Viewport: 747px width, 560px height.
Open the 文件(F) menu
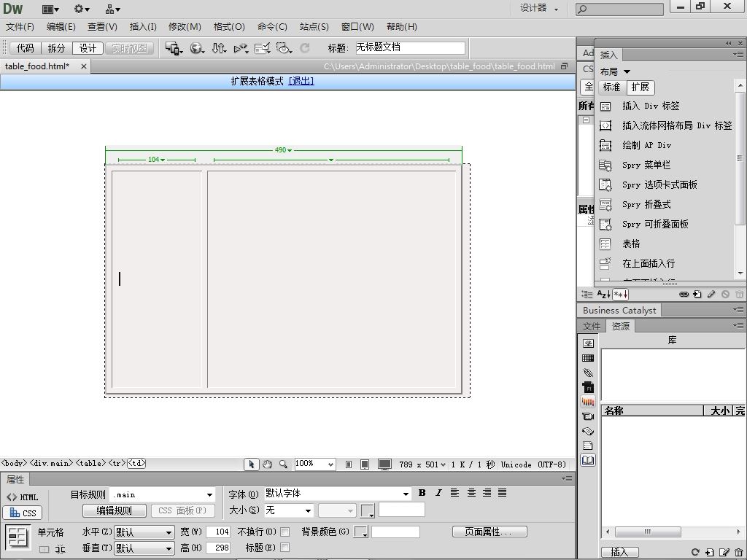click(20, 27)
